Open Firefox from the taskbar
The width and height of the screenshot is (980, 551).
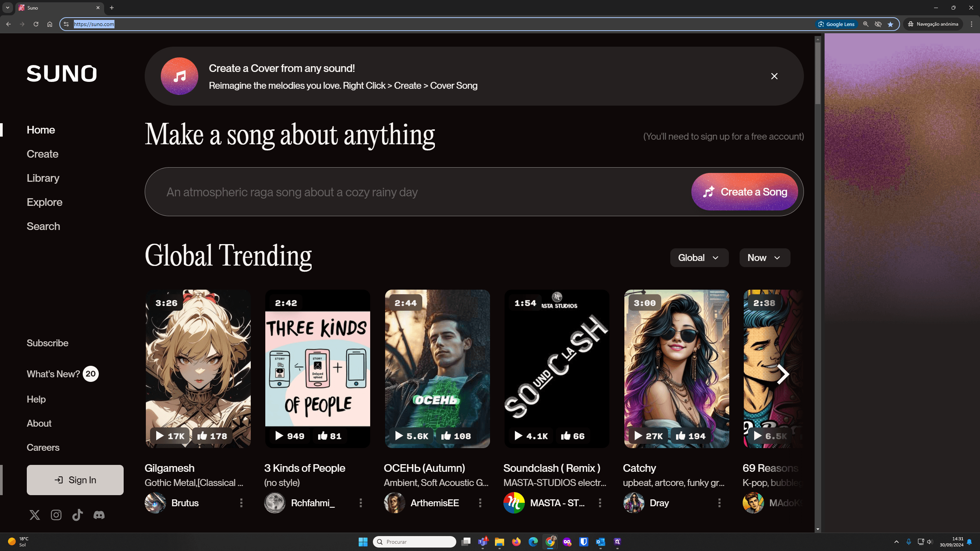point(516,541)
